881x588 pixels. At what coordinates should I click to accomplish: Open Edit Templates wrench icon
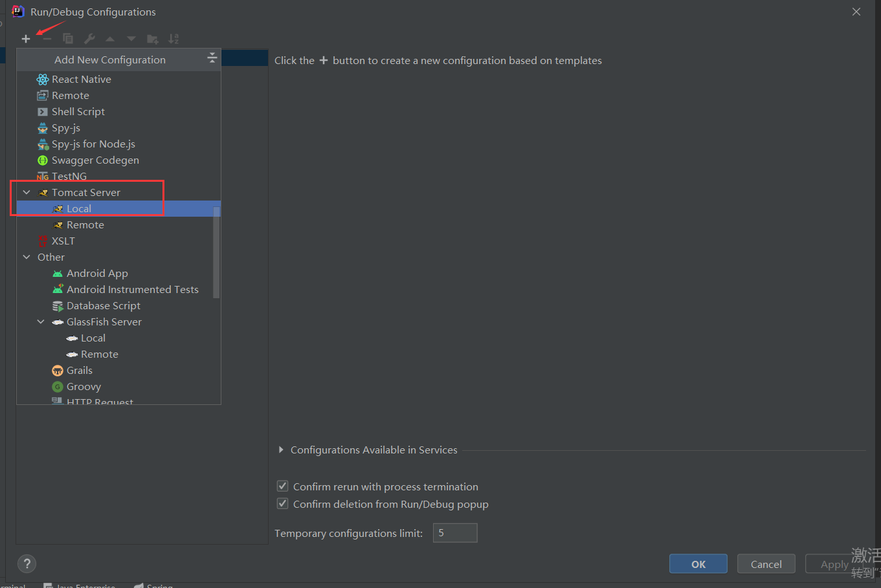tap(89, 39)
